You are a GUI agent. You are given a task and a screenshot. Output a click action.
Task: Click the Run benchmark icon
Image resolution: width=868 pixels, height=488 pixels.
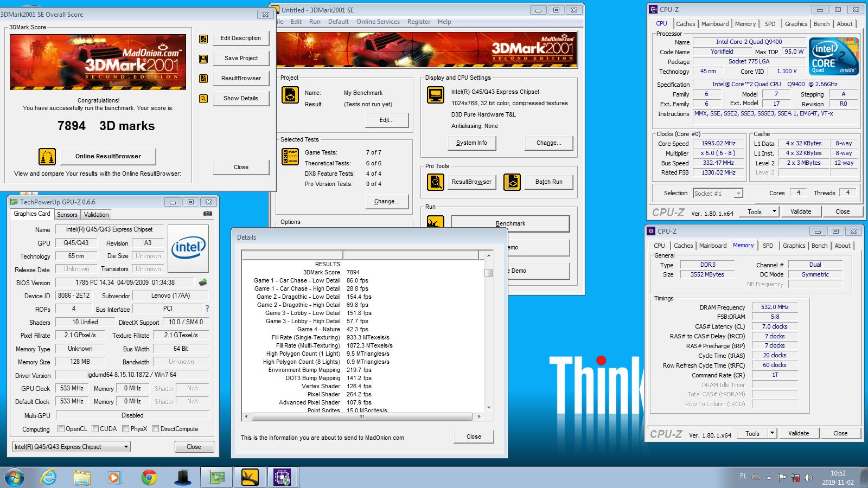tap(436, 222)
